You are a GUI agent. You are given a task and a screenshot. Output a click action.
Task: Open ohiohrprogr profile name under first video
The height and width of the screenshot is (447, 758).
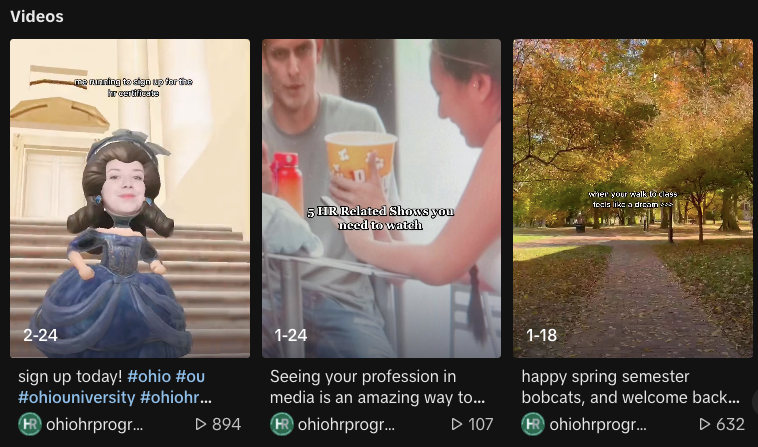[94, 424]
